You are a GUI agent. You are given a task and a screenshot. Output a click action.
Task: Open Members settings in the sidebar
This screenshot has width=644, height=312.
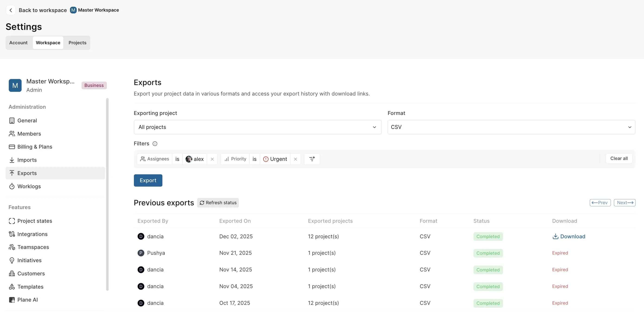tap(29, 134)
